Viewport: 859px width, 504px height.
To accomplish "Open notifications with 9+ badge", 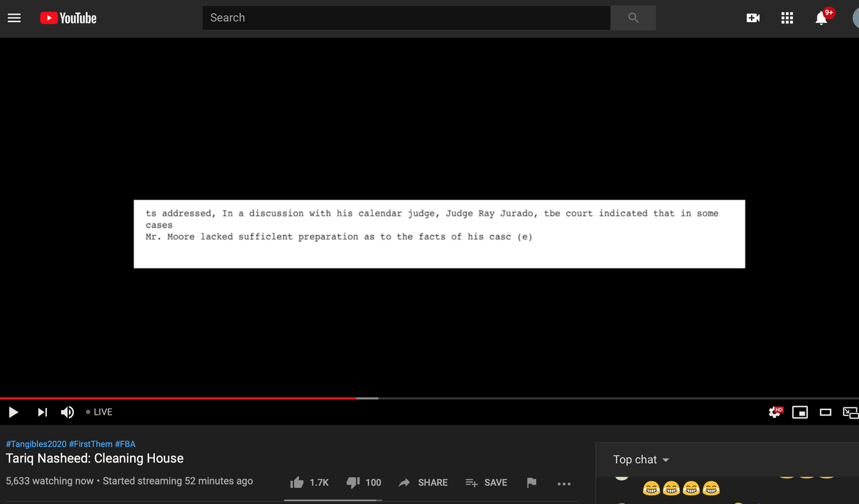I will (821, 18).
